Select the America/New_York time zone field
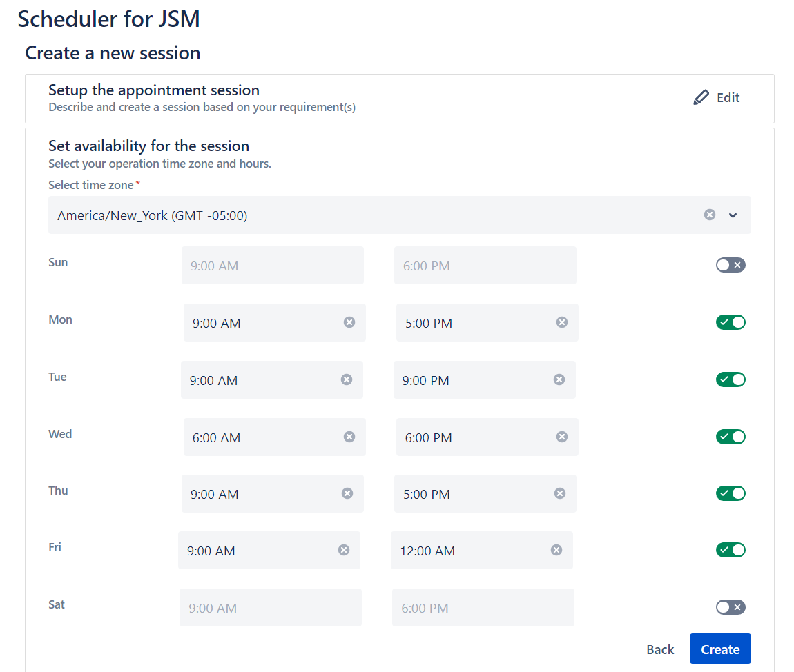 coord(400,215)
